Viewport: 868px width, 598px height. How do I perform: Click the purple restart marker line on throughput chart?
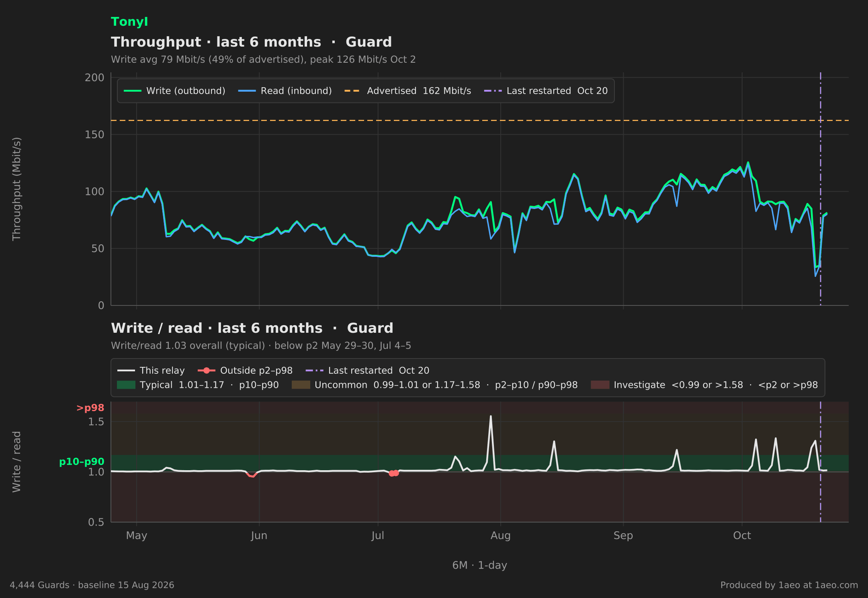click(820, 189)
